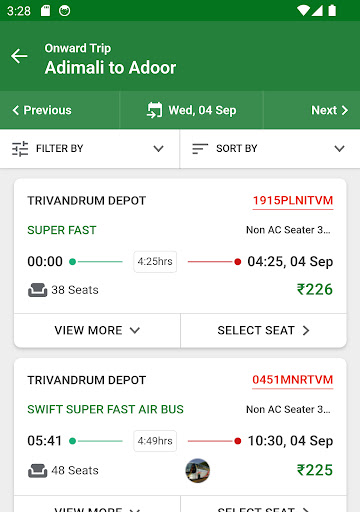Tap the filter sliders icon
The height and width of the screenshot is (512, 360).
pos(20,149)
